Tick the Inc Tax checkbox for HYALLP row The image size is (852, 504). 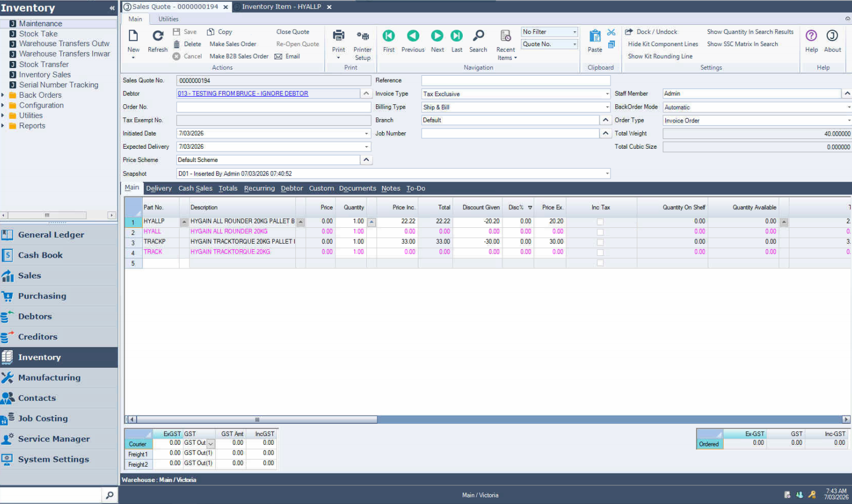pos(600,222)
